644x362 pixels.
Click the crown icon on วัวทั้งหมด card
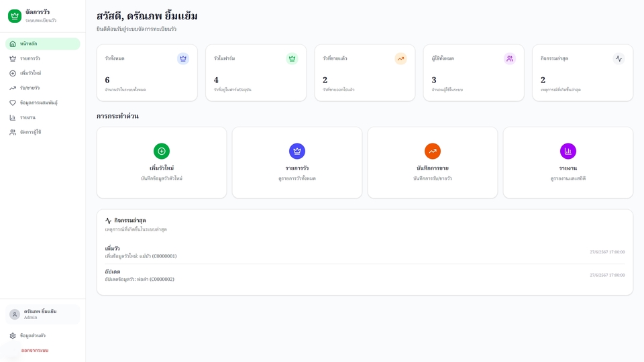(x=183, y=58)
